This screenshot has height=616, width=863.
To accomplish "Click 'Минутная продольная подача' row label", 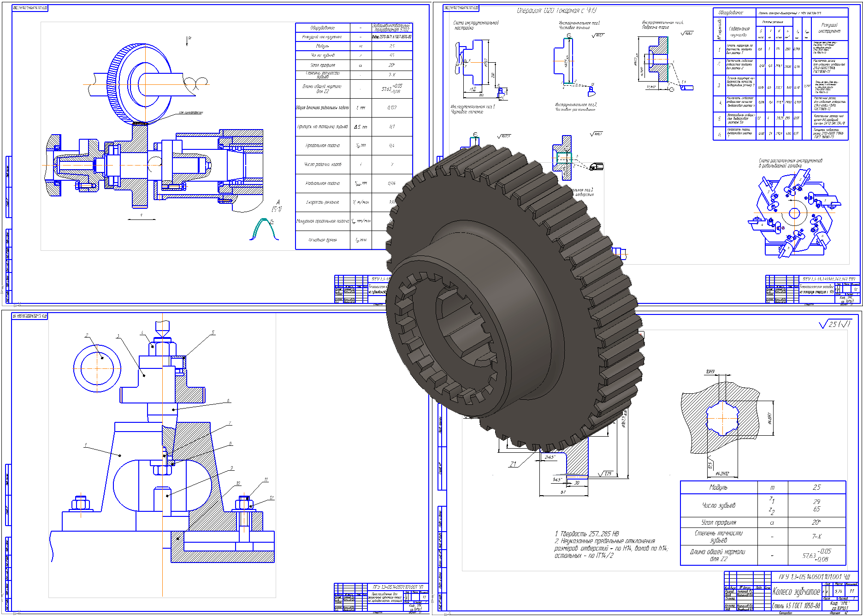I will (x=323, y=221).
